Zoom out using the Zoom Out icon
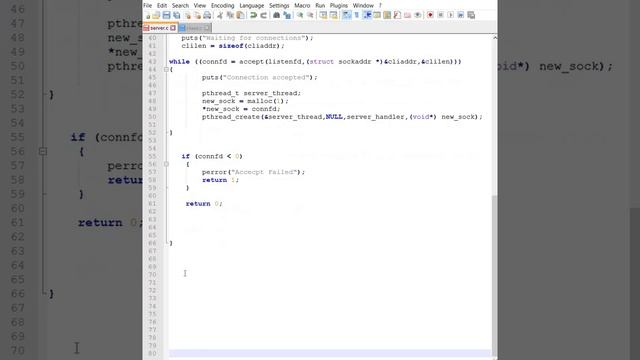Image resolution: width=640 pixels, height=360 pixels. (310, 15)
